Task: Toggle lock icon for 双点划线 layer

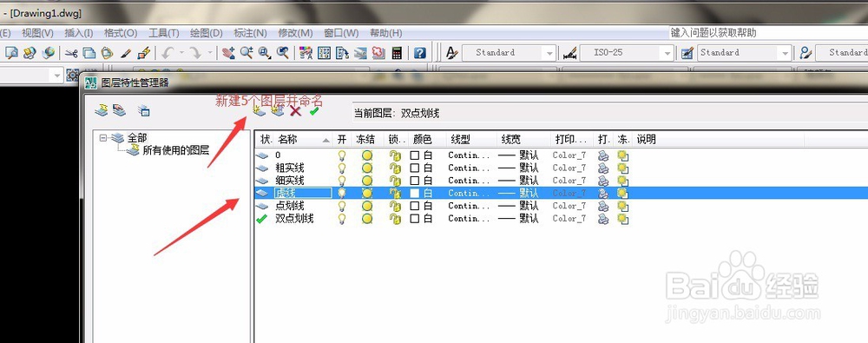Action: point(395,219)
